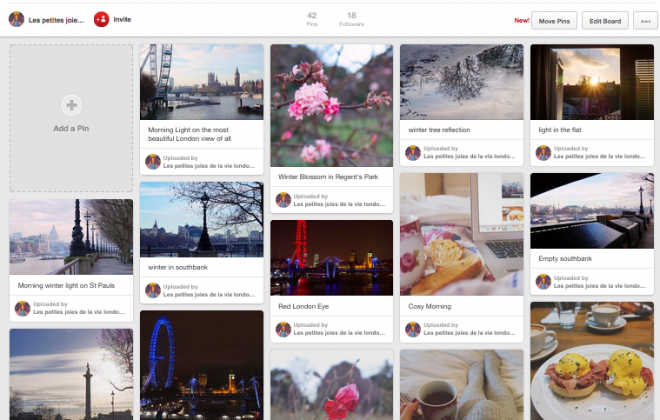
Task: Click uploader avatar under winter tree reflection
Action: [x=412, y=153]
